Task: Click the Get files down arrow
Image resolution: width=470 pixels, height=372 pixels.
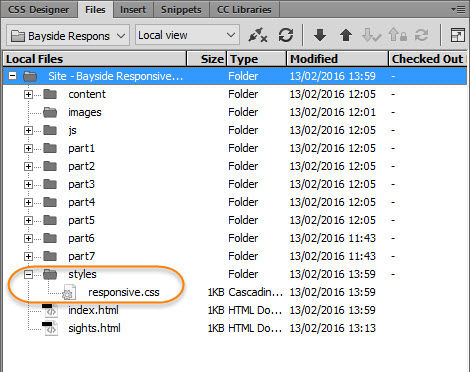Action: [320, 35]
